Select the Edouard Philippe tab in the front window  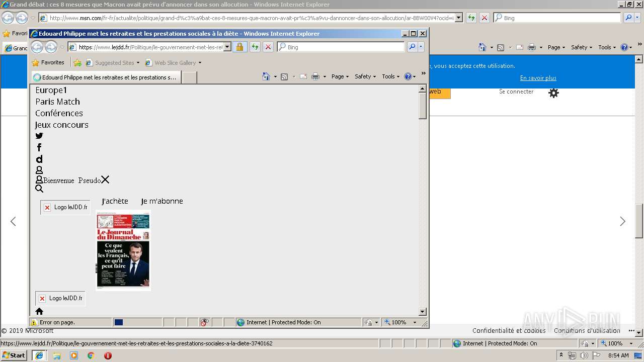106,77
